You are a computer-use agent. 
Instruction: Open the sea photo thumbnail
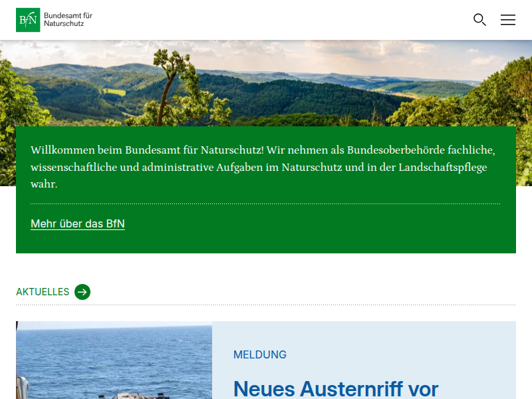click(114, 360)
